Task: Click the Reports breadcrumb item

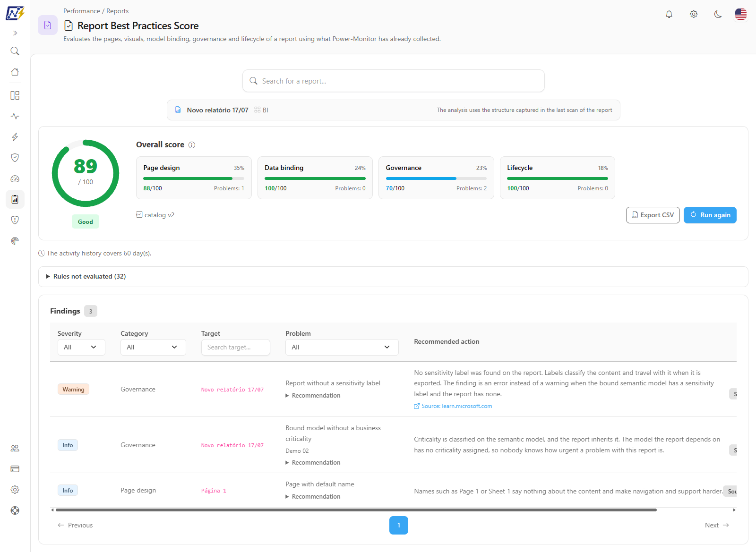Action: pyautogui.click(x=118, y=11)
